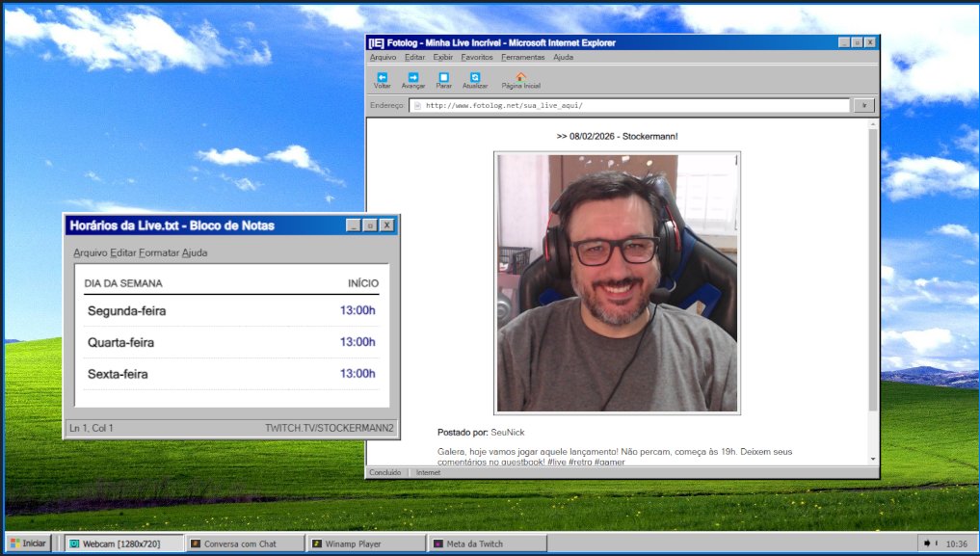Open Editar menu in Internet Explorer
980x556 pixels.
click(x=414, y=57)
